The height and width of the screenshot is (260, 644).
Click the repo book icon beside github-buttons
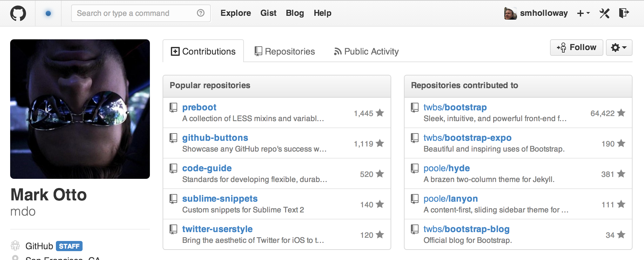click(x=173, y=138)
